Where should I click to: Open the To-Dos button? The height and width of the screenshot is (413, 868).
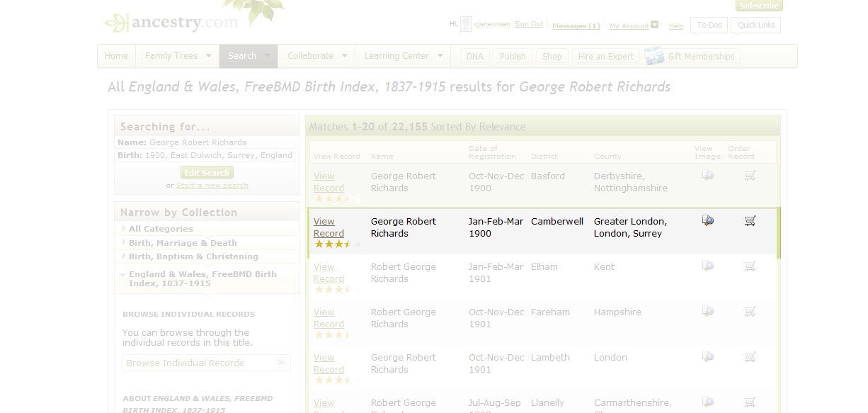(x=709, y=25)
